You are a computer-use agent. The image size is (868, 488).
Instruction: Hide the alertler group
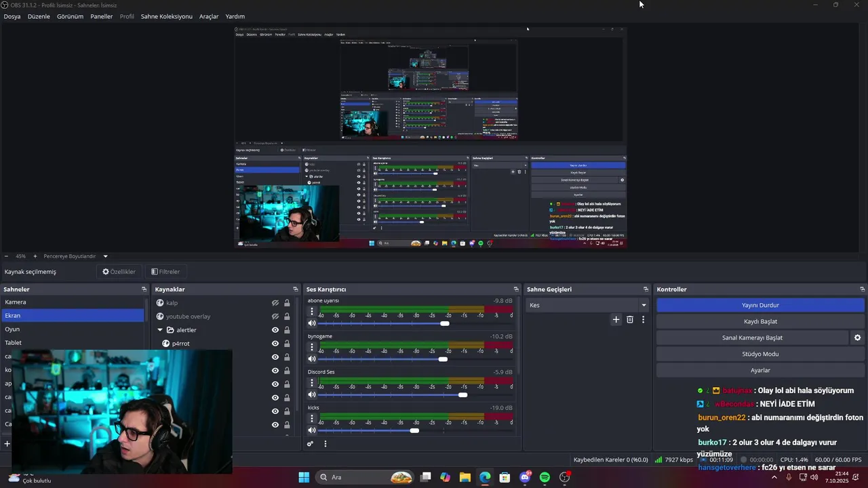tap(275, 330)
